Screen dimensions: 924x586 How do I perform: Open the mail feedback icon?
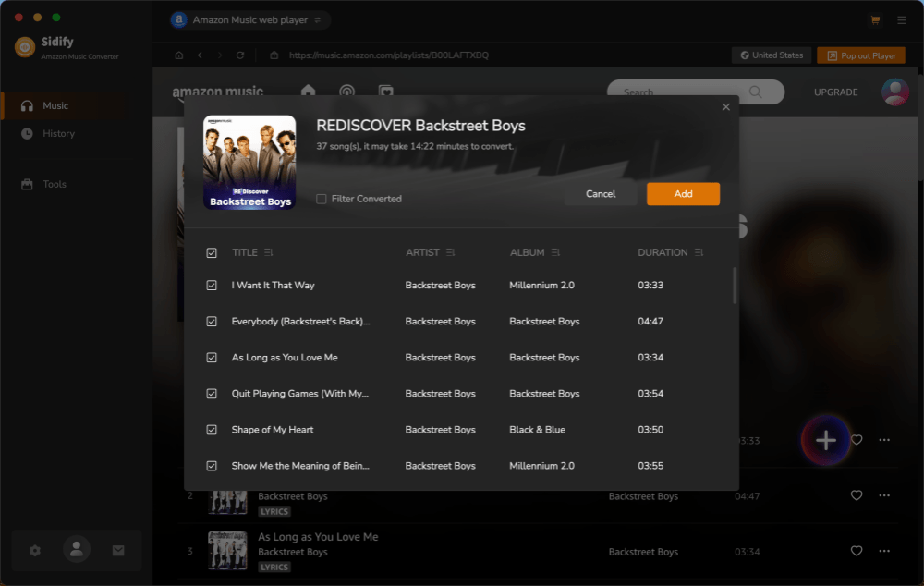point(118,551)
